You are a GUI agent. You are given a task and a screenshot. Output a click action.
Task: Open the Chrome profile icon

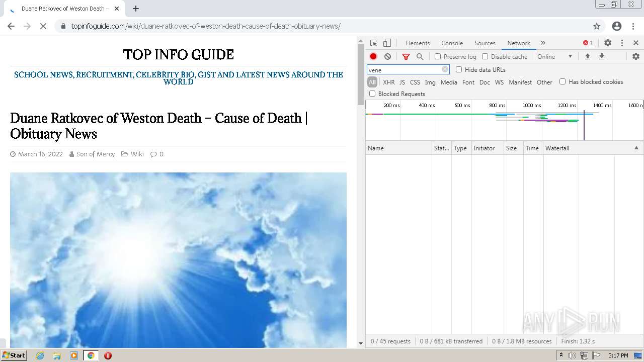point(617,26)
